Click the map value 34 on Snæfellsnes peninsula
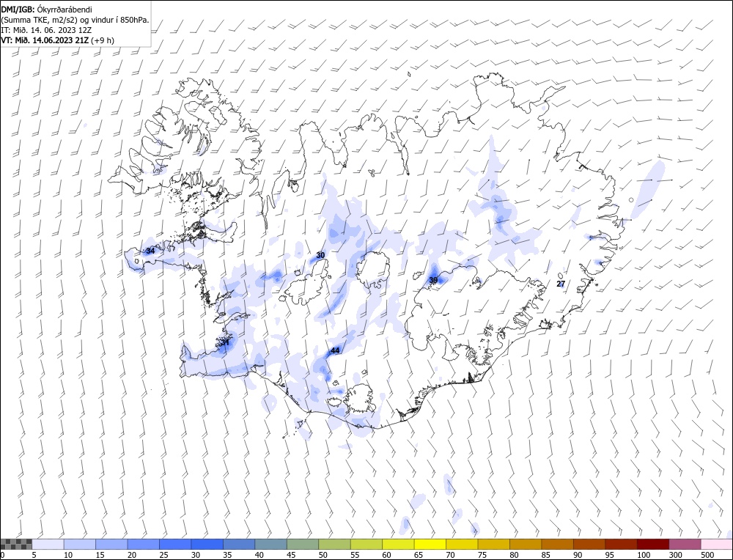The width and height of the screenshot is (733, 560). [150, 251]
